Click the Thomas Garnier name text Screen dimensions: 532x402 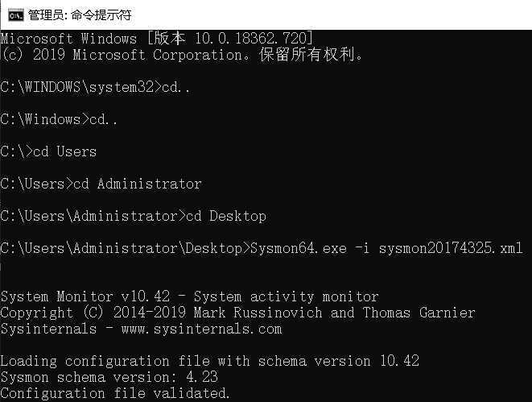tap(419, 313)
